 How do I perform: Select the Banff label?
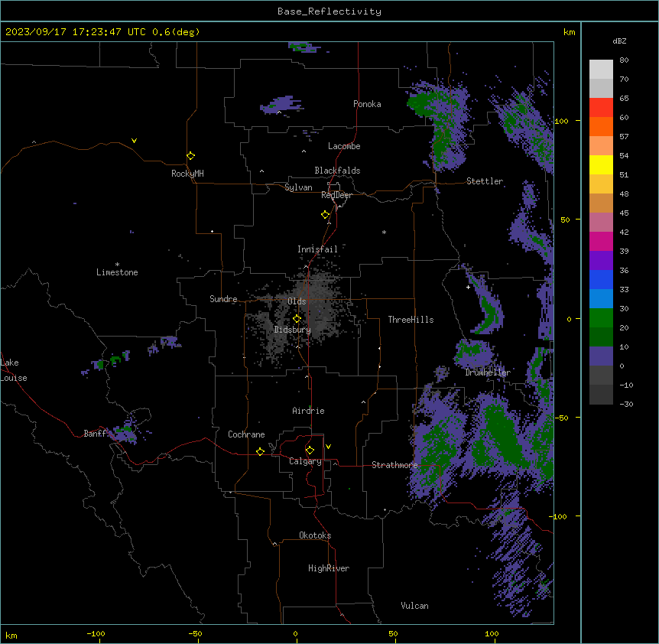click(95, 434)
